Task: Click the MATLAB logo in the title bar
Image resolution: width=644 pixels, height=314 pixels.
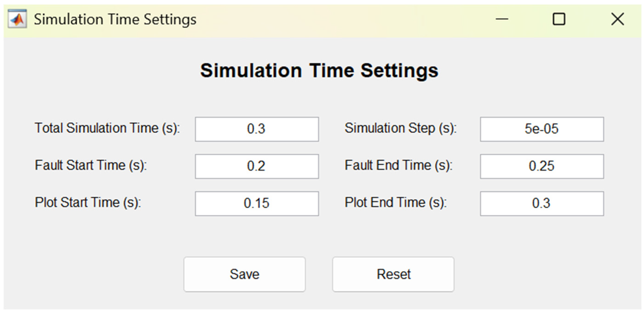Action: coord(17,19)
